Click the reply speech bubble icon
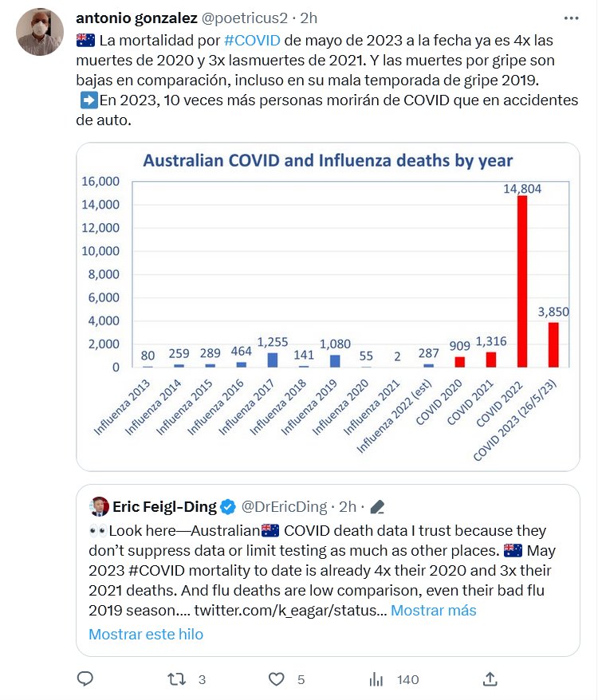The image size is (598, 700). (85, 679)
